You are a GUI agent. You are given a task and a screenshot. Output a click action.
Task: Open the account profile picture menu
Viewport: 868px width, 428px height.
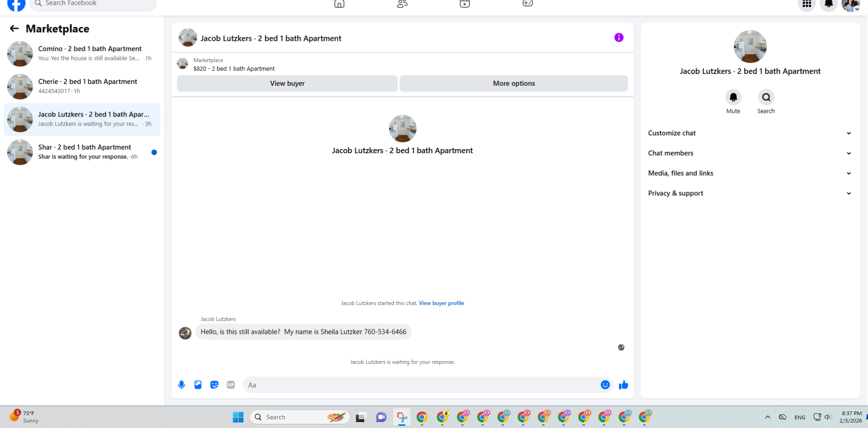pos(851,5)
